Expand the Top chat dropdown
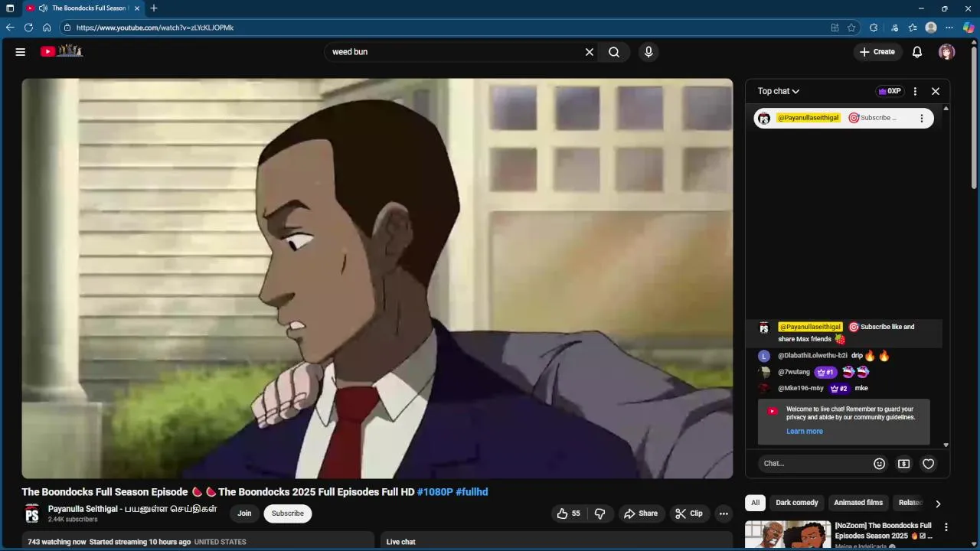 pos(779,91)
